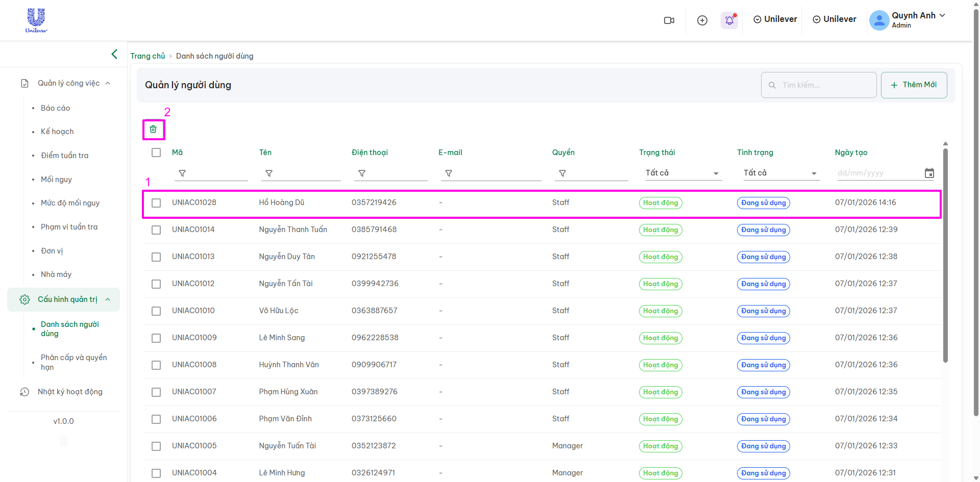Open the Tình trạng filter dropdown
Image resolution: width=980 pixels, height=482 pixels.
point(780,173)
